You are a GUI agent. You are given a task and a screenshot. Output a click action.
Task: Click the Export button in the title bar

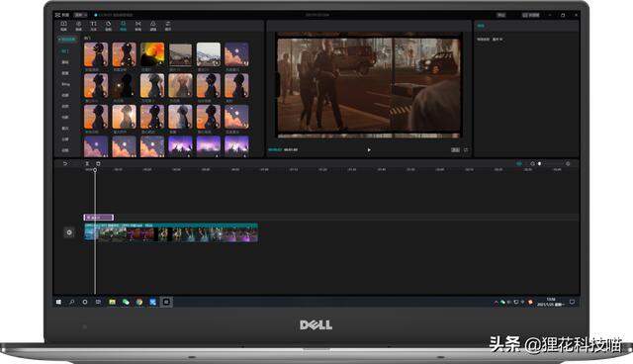pos(531,15)
